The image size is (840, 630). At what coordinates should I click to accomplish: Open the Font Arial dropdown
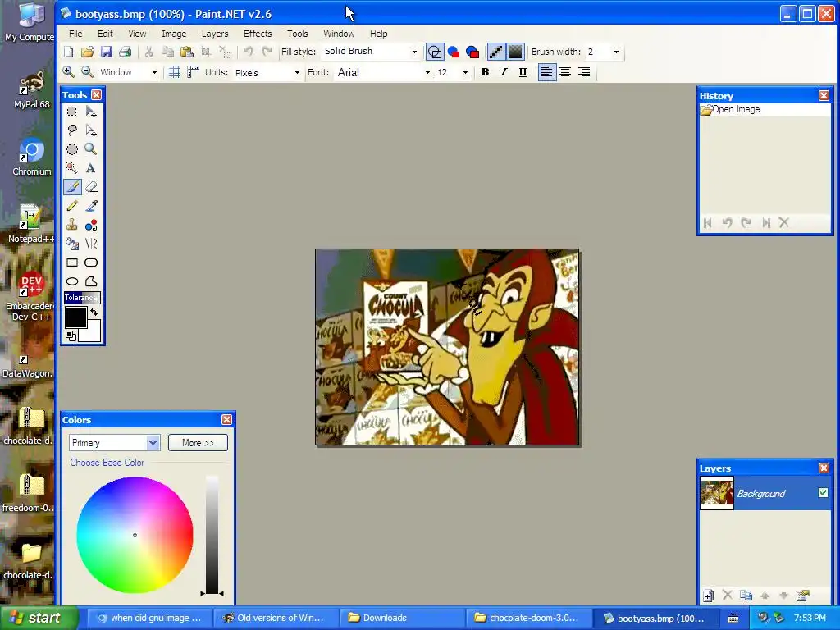tap(427, 72)
